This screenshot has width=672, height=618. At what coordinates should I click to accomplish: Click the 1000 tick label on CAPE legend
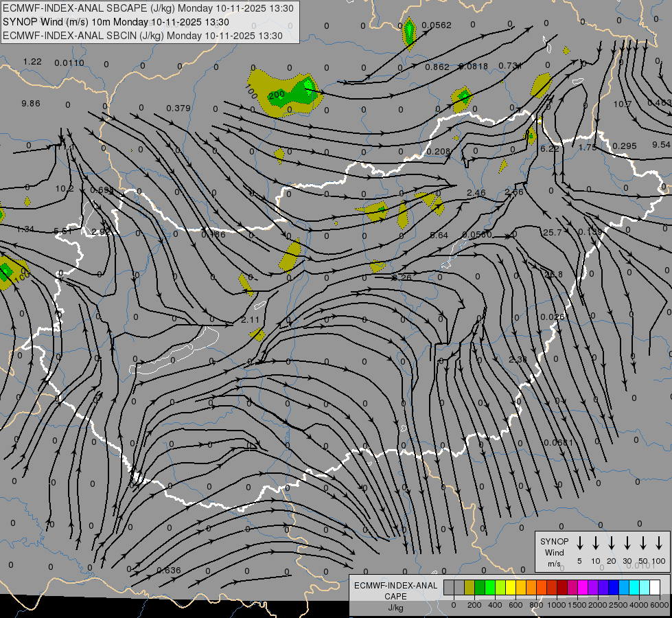tap(556, 605)
